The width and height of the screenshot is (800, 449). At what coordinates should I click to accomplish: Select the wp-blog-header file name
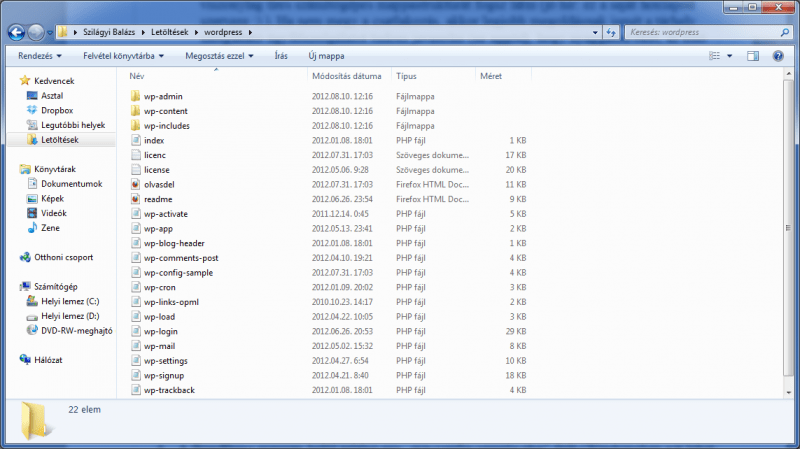coord(174,243)
